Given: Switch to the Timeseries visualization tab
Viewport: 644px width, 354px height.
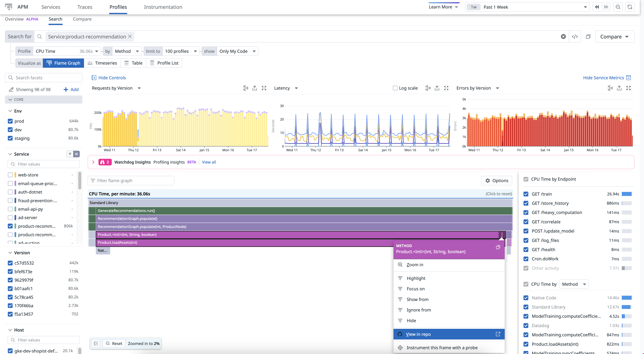Looking at the screenshot, I should click(102, 63).
